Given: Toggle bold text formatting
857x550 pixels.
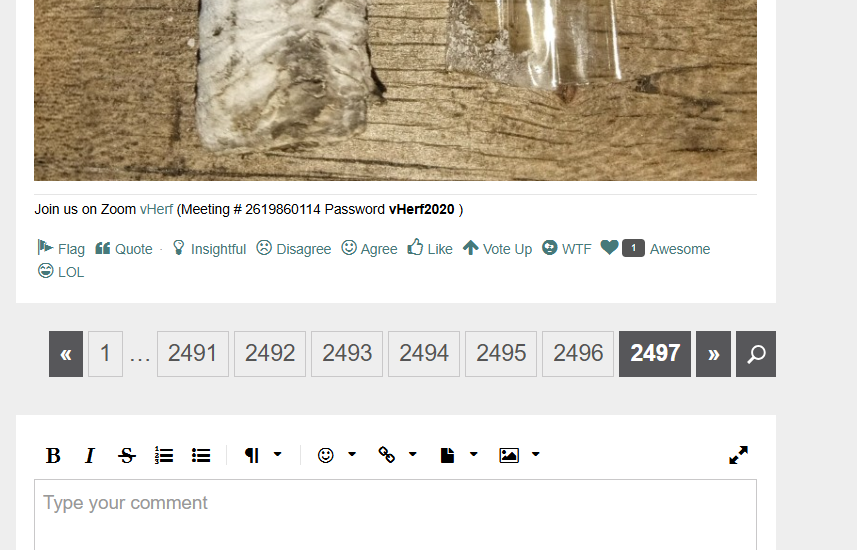Looking at the screenshot, I should click(53, 455).
